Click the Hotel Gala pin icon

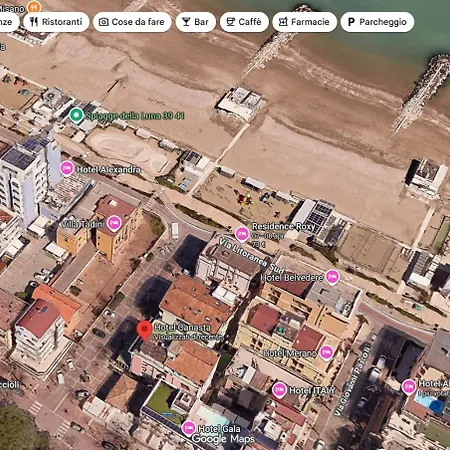[189, 428]
